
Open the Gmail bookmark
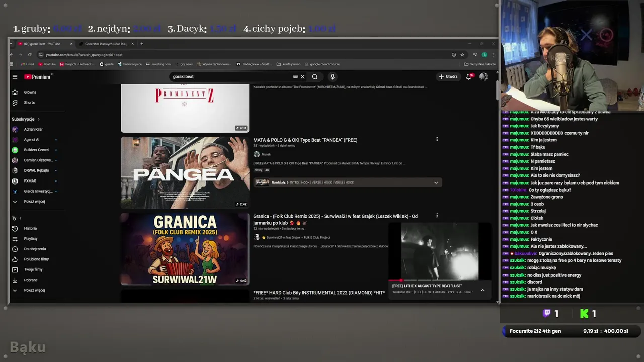tap(27, 64)
